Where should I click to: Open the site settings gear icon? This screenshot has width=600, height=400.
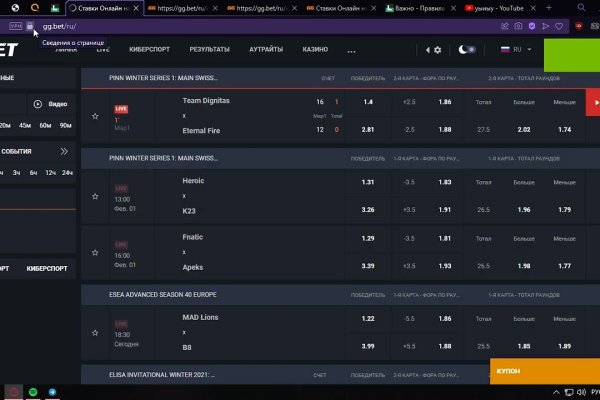coord(437,49)
